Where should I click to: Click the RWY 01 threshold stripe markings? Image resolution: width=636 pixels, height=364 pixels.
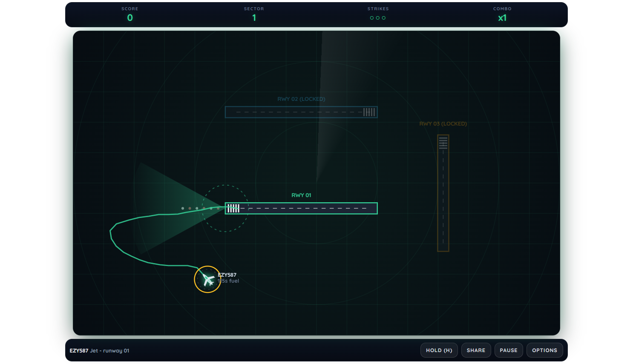[x=233, y=208]
